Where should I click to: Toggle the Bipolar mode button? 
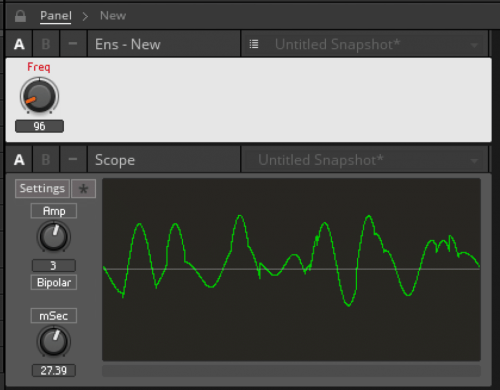(54, 283)
